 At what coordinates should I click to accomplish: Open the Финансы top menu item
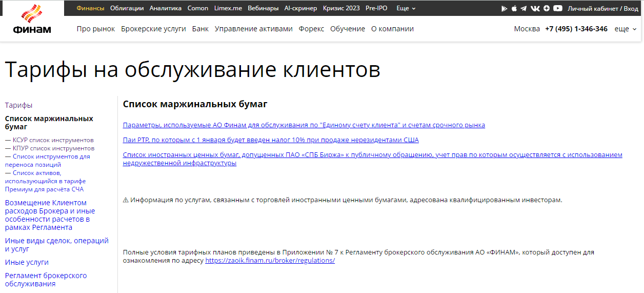pyautogui.click(x=90, y=8)
